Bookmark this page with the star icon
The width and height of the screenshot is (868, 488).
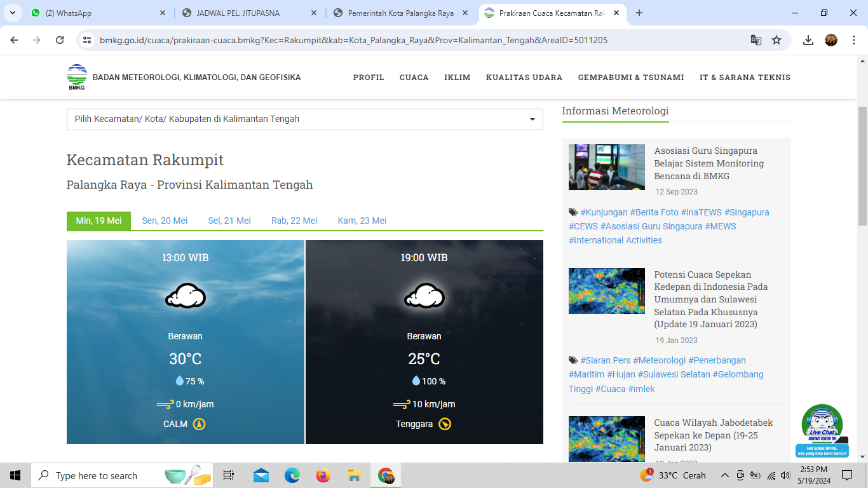pyautogui.click(x=776, y=40)
